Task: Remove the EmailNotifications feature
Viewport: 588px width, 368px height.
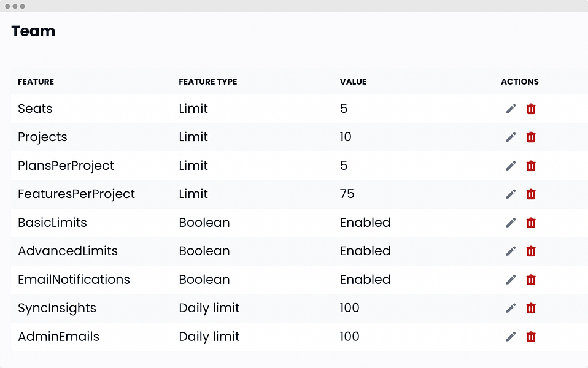Action: [x=531, y=280]
